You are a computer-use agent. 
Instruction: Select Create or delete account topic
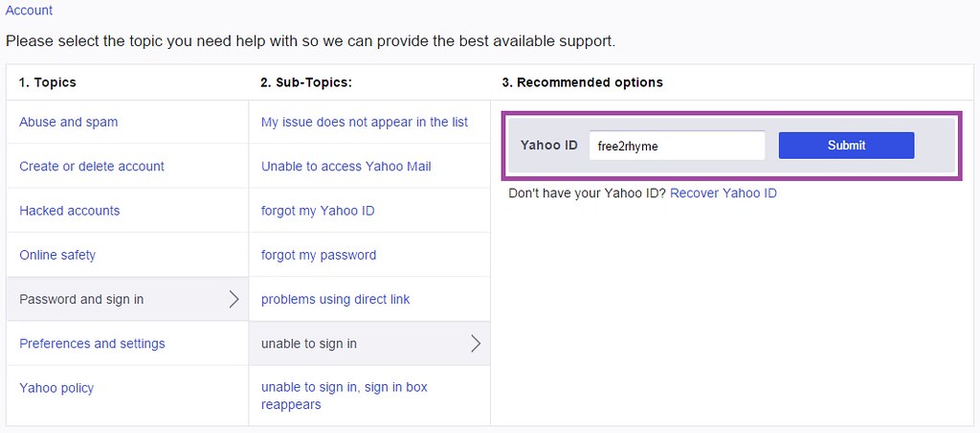(x=92, y=167)
